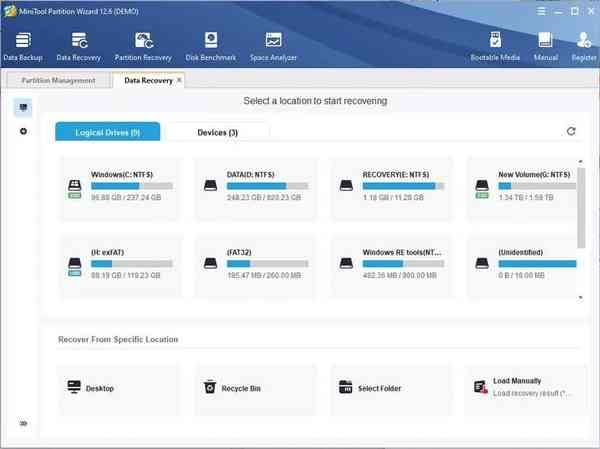Click the Load Manually icon

coord(481,387)
